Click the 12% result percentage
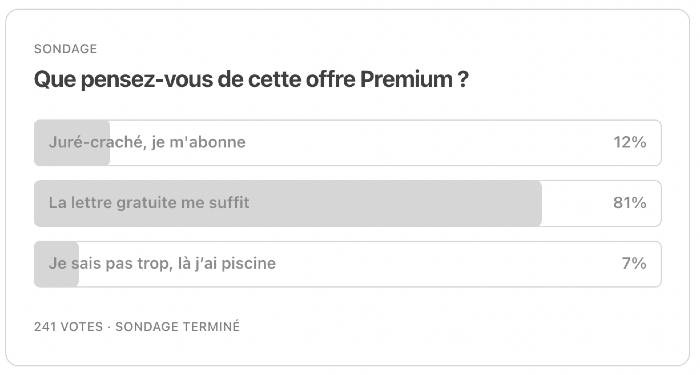Image resolution: width=700 pixels, height=375 pixels. (629, 142)
